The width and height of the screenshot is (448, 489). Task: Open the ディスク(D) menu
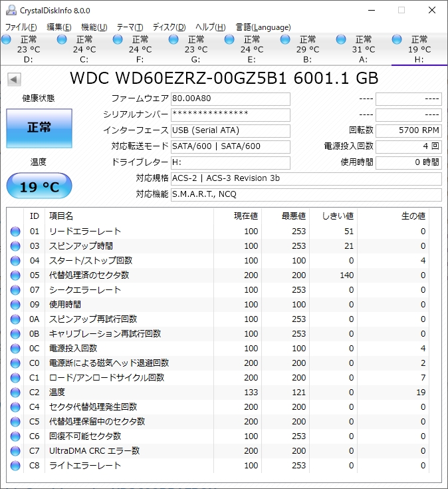pos(169,27)
